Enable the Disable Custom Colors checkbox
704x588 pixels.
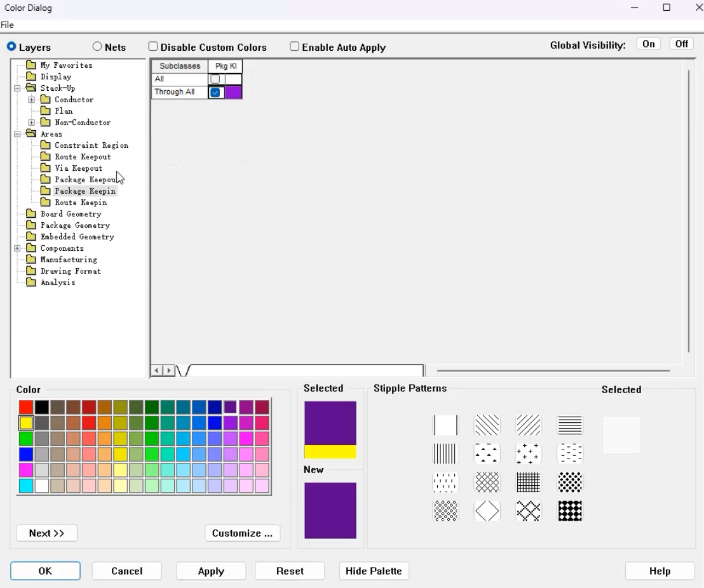(x=153, y=46)
